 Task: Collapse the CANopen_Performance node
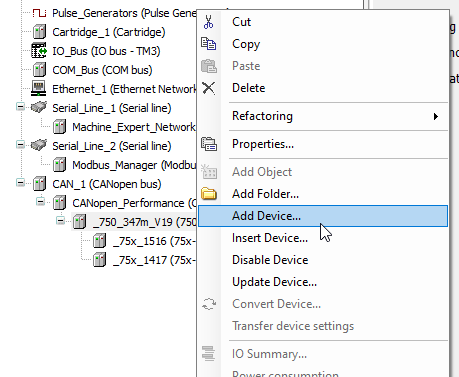point(41,202)
